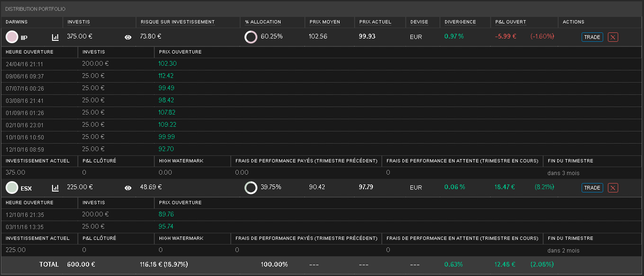Toggle the eye icon in IIP row
The width and height of the screenshot is (644, 276).
[x=128, y=37]
